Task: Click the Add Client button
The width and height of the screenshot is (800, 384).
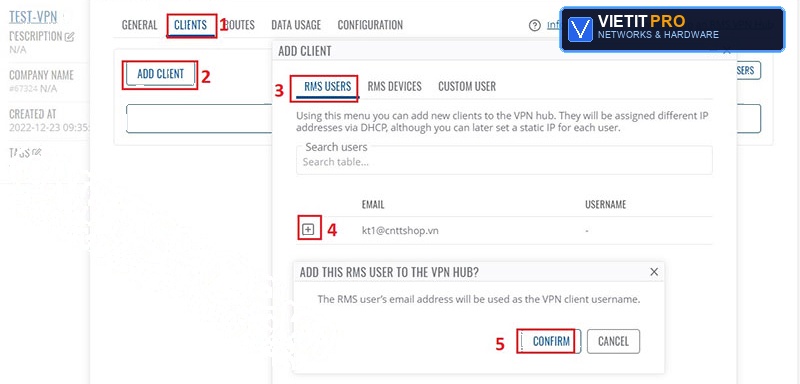Action: (160, 74)
